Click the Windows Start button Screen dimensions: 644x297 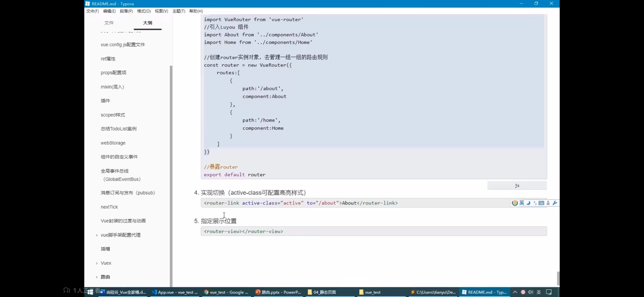tap(90, 292)
